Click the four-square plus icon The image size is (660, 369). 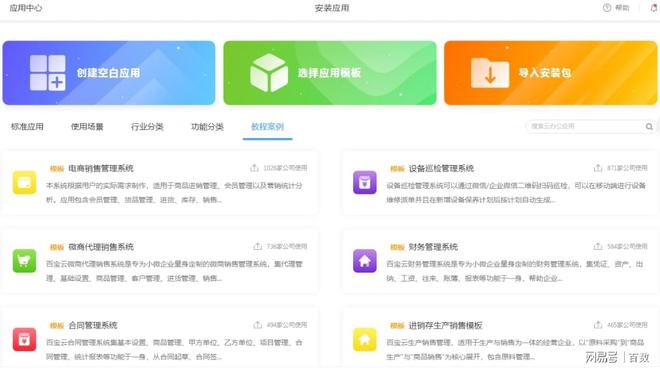click(48, 73)
